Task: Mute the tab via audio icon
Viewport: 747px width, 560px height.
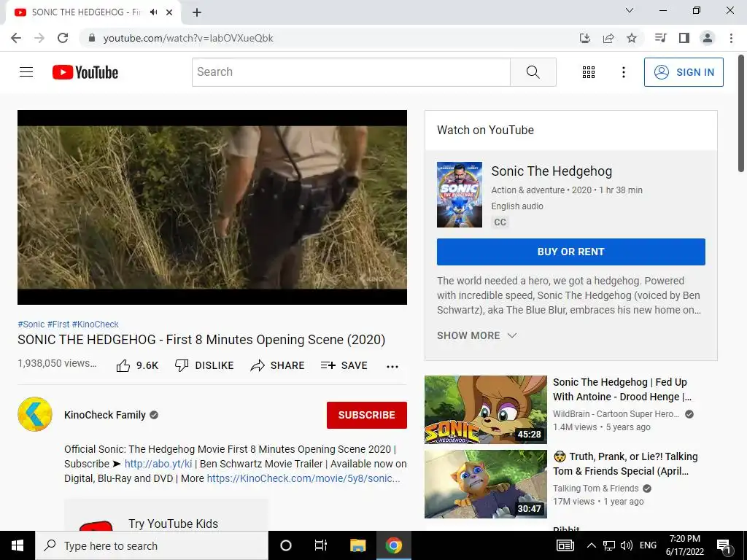Action: pyautogui.click(x=153, y=12)
